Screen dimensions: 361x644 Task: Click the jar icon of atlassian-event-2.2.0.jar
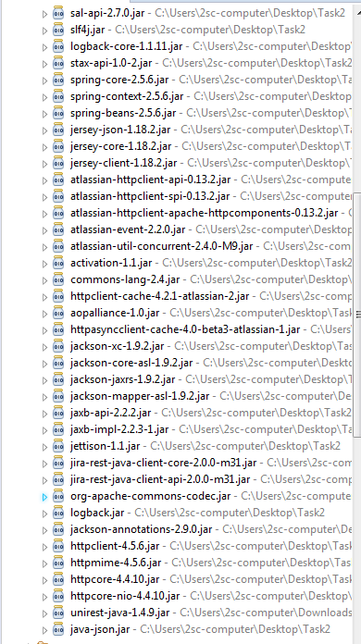click(58, 229)
